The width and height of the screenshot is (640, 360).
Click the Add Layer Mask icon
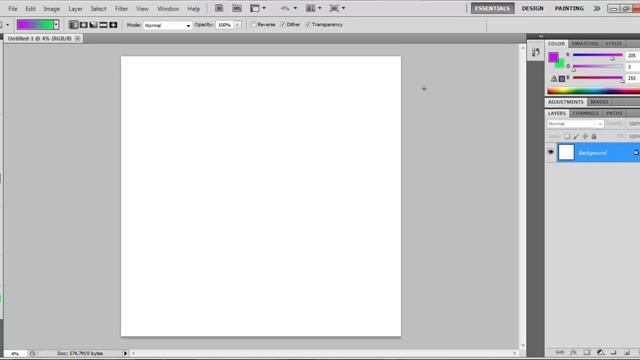point(587,352)
